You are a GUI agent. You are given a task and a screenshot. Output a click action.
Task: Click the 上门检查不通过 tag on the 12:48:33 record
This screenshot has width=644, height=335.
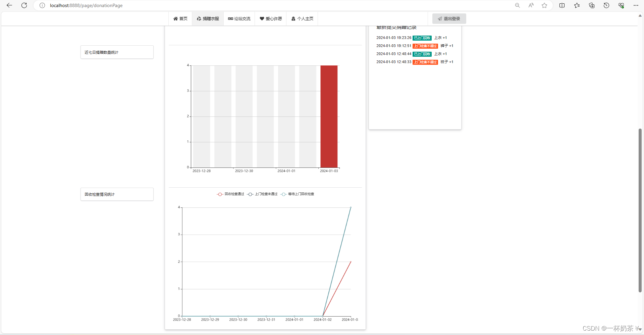click(x=425, y=62)
